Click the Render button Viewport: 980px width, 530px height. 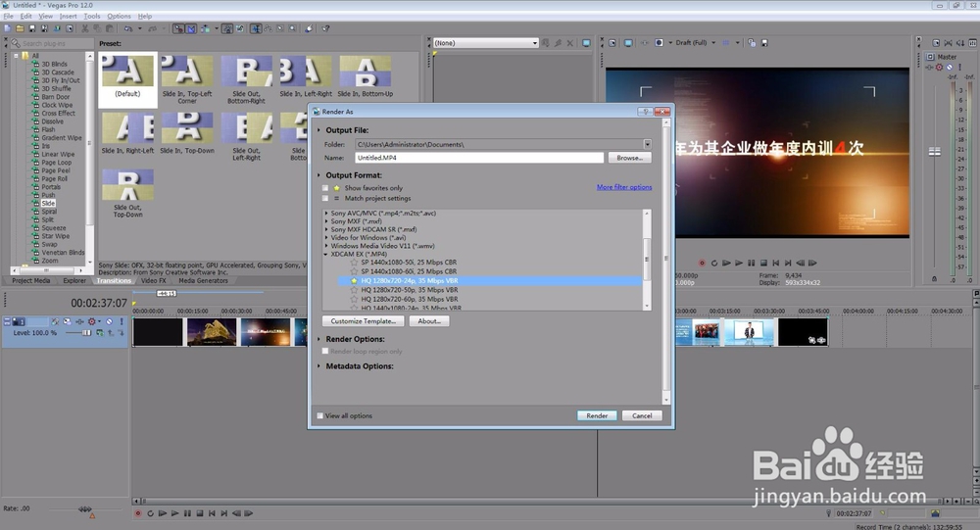coord(597,415)
